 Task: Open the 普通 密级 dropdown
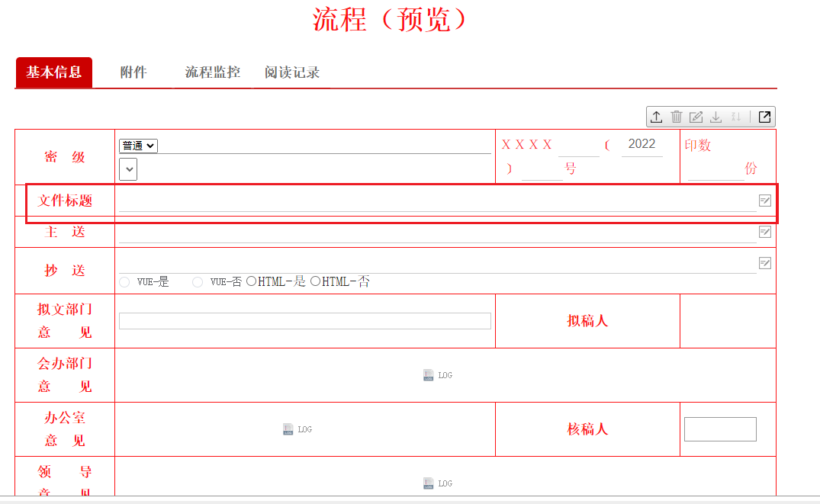[x=138, y=146]
